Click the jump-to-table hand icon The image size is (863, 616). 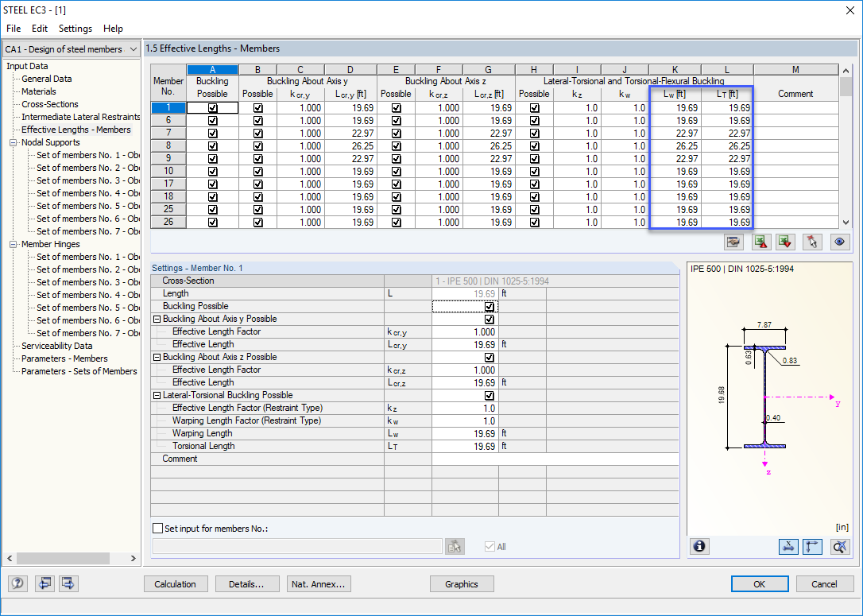(733, 242)
